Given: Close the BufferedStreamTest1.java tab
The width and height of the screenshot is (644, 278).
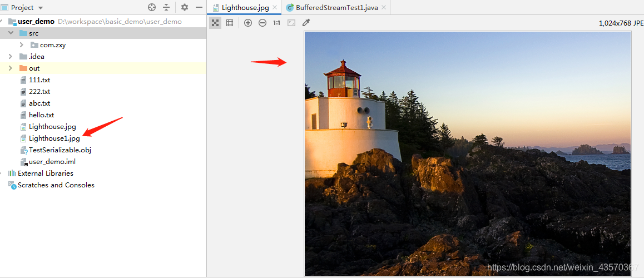Looking at the screenshot, I should pos(384,8).
